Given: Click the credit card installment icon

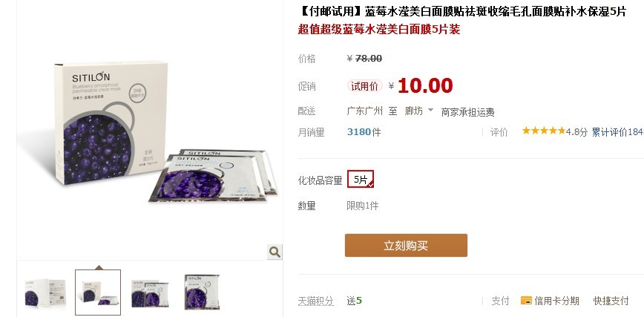Looking at the screenshot, I should (x=526, y=301).
